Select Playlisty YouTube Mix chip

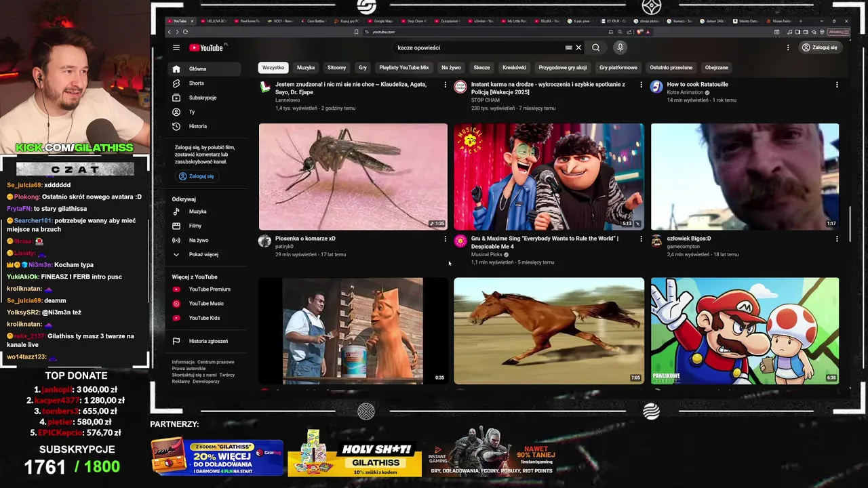pyautogui.click(x=404, y=68)
